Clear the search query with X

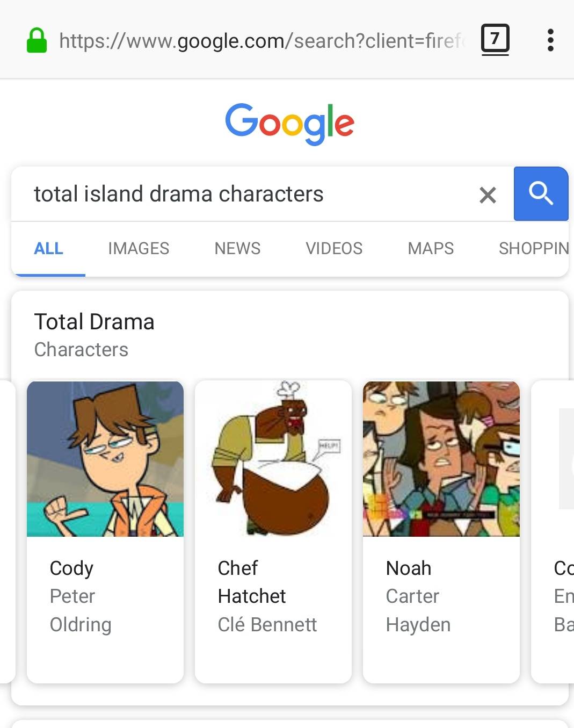(x=487, y=194)
